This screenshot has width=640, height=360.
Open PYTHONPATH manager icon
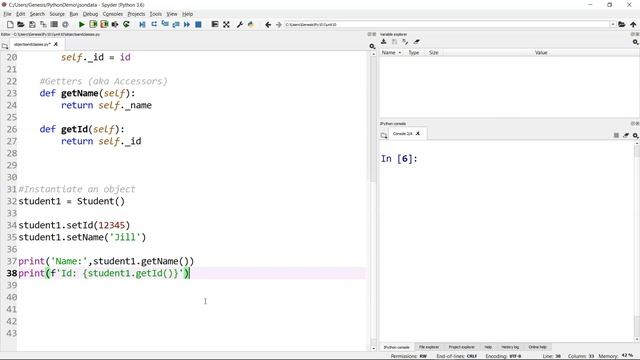click(x=251, y=24)
